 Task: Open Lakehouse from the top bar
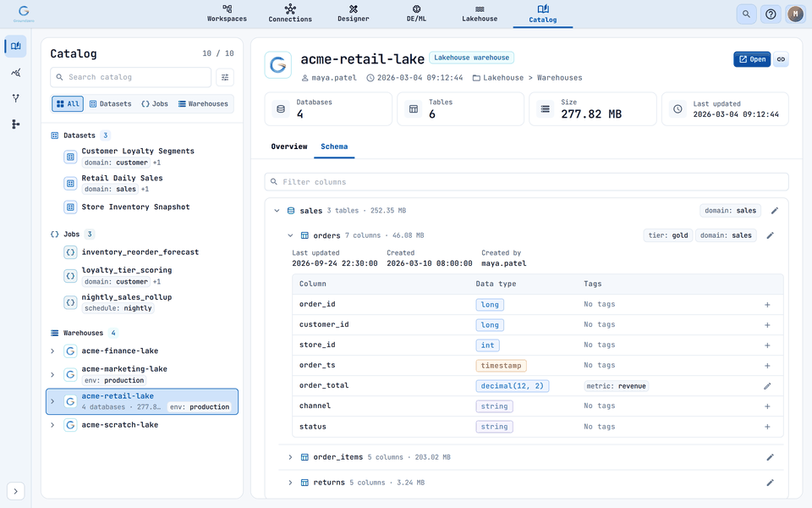(x=480, y=14)
